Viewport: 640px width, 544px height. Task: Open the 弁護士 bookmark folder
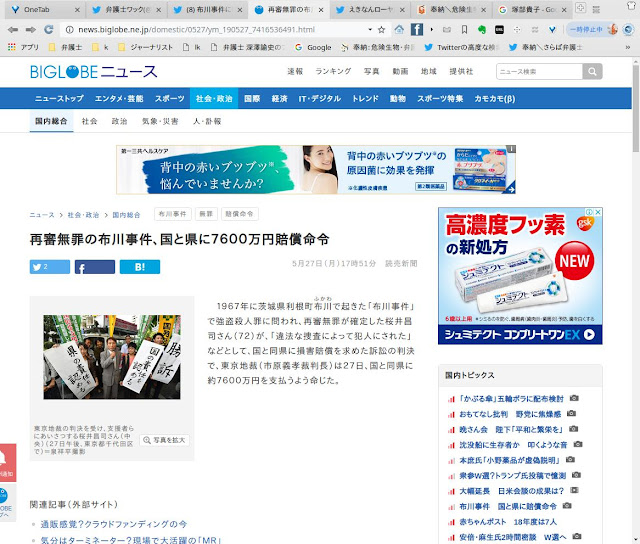(66, 47)
